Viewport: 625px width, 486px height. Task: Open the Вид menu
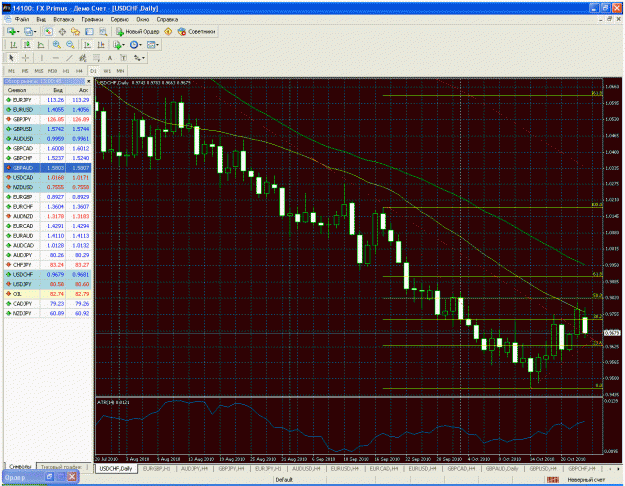pyautogui.click(x=41, y=19)
